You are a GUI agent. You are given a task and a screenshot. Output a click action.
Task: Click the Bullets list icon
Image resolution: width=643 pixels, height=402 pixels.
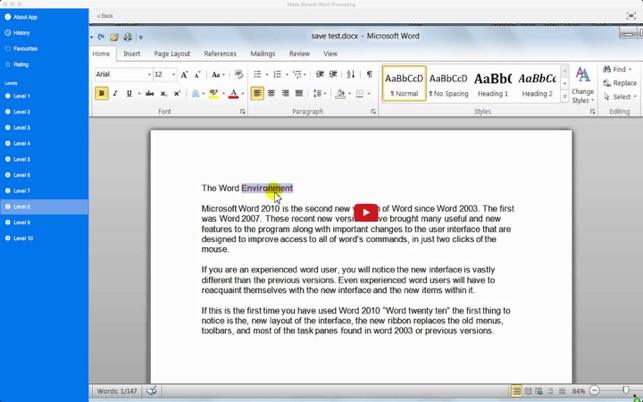point(258,74)
